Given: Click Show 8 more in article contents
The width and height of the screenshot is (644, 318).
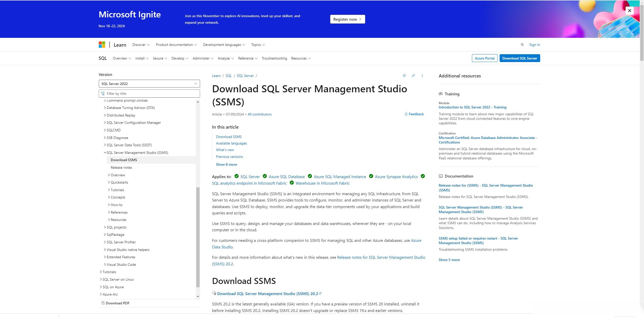Looking at the screenshot, I should (226, 164).
